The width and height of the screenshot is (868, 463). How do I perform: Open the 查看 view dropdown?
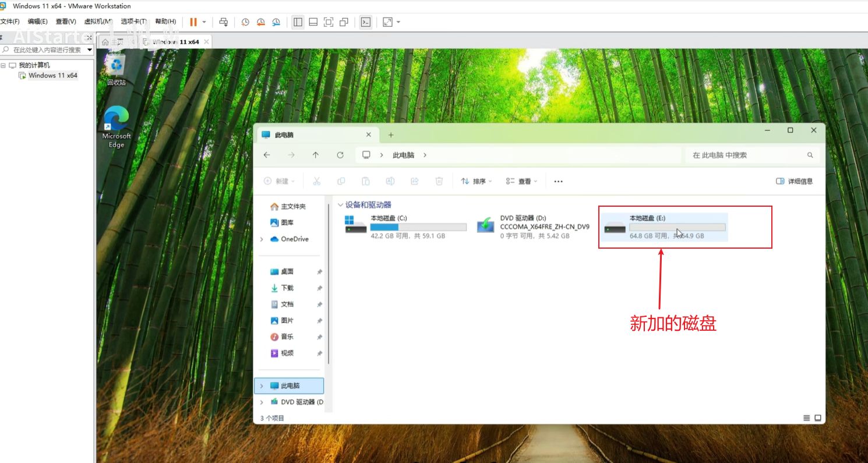click(521, 181)
